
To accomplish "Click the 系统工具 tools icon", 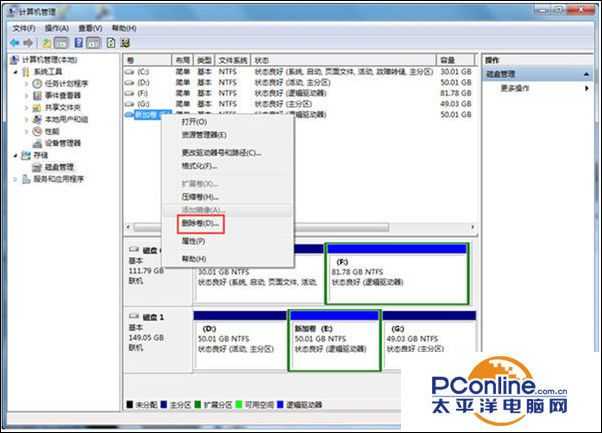I will click(26, 72).
